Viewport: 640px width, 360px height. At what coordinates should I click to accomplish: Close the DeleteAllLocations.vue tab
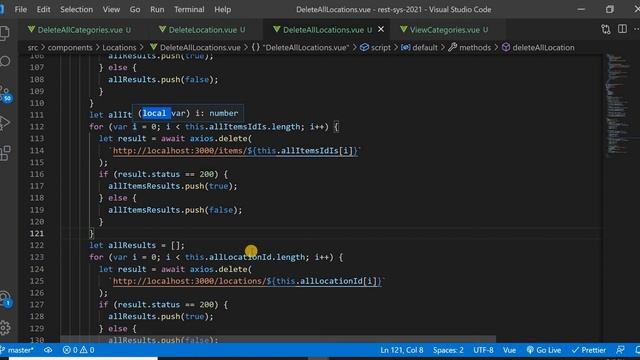(x=381, y=29)
